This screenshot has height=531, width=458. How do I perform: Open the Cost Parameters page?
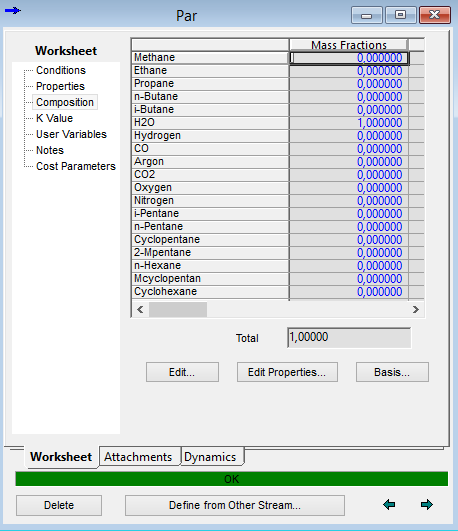[x=76, y=166]
